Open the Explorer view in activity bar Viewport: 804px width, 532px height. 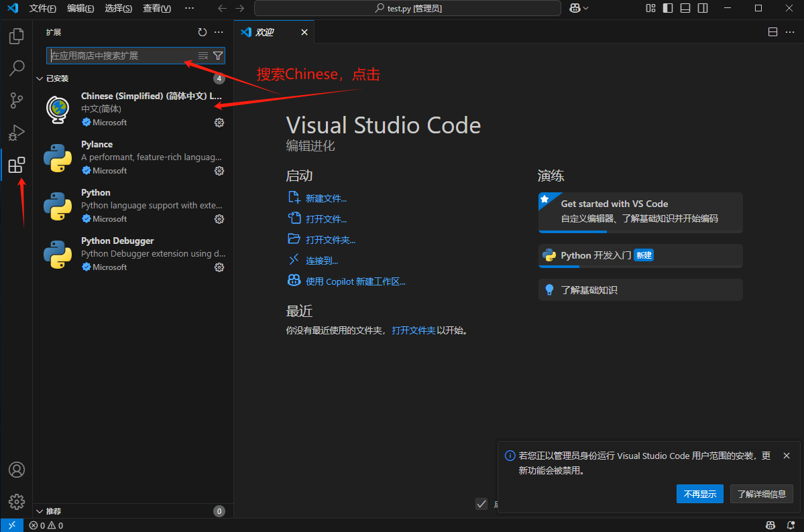(16, 36)
